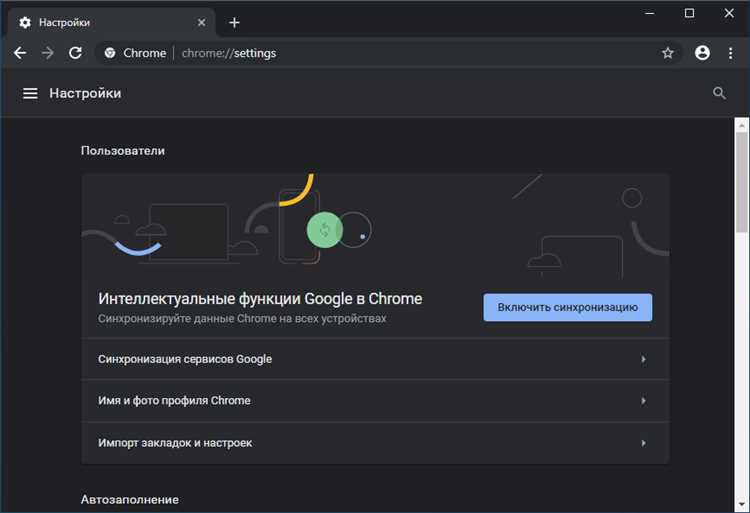Expand the Импорт закладок и настроек arrow
The image size is (750, 513).
[x=643, y=443]
